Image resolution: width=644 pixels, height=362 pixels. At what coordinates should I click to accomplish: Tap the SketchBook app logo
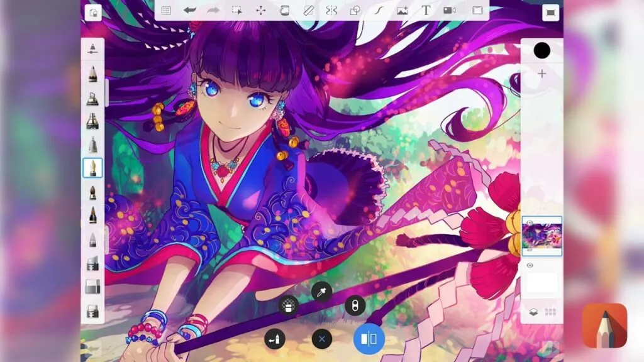point(604,326)
